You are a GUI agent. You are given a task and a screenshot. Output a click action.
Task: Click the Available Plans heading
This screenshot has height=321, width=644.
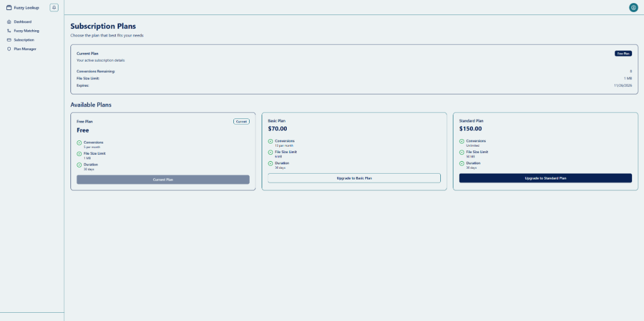(91, 105)
